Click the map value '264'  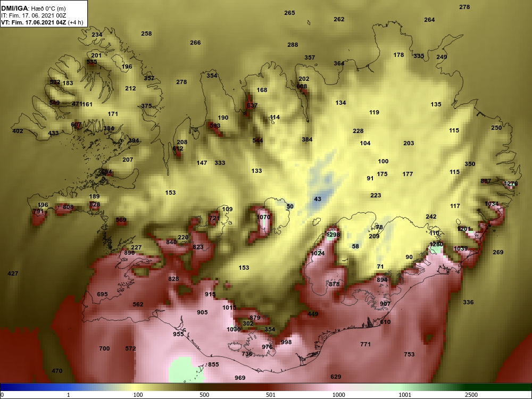(429, 20)
